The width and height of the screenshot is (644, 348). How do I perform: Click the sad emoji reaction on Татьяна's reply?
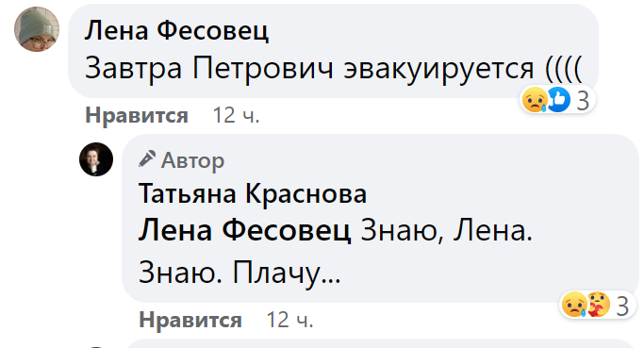coord(574,305)
